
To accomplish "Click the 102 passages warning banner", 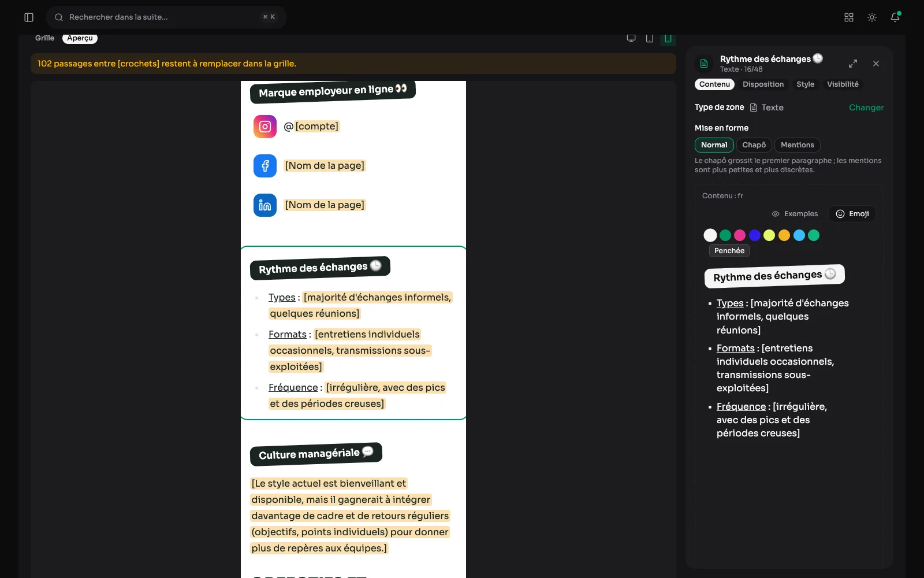I will coord(353,64).
